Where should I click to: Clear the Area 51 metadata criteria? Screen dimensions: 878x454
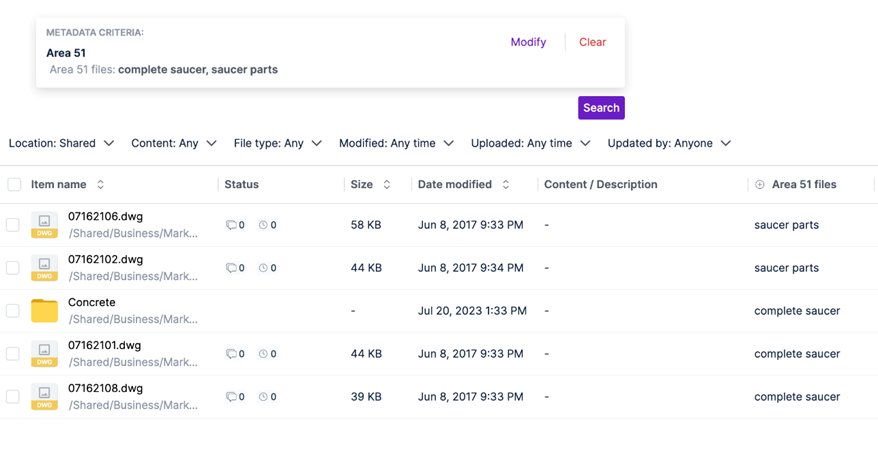(x=592, y=42)
